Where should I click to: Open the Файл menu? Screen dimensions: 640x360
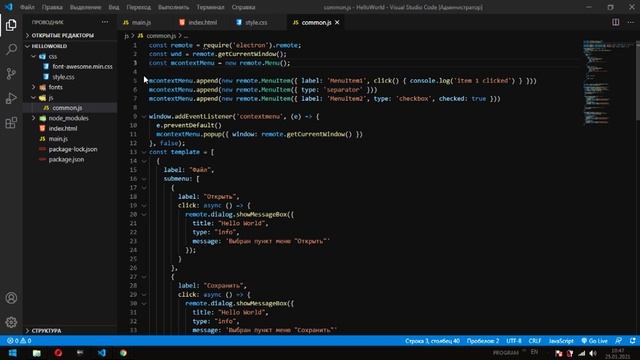pyautogui.click(x=27, y=7)
